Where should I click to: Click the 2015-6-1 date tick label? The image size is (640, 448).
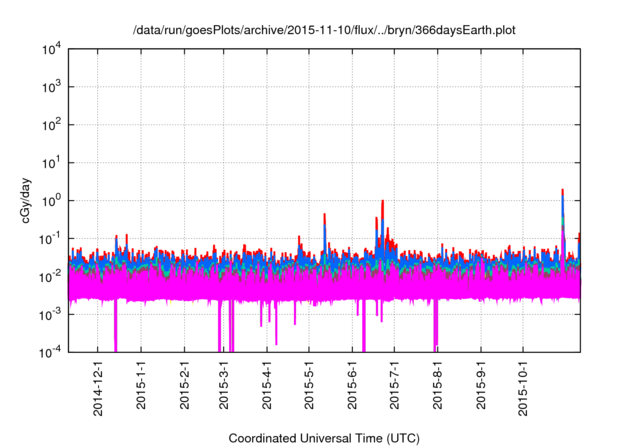[x=352, y=390]
